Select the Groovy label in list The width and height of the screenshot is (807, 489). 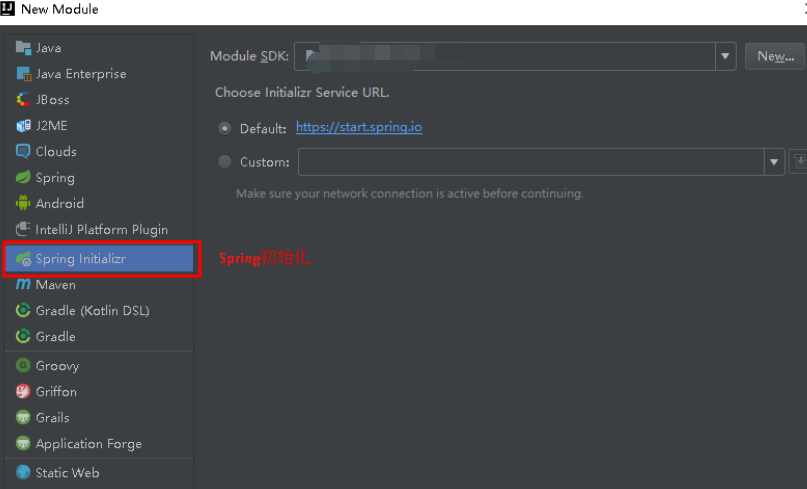pos(57,366)
